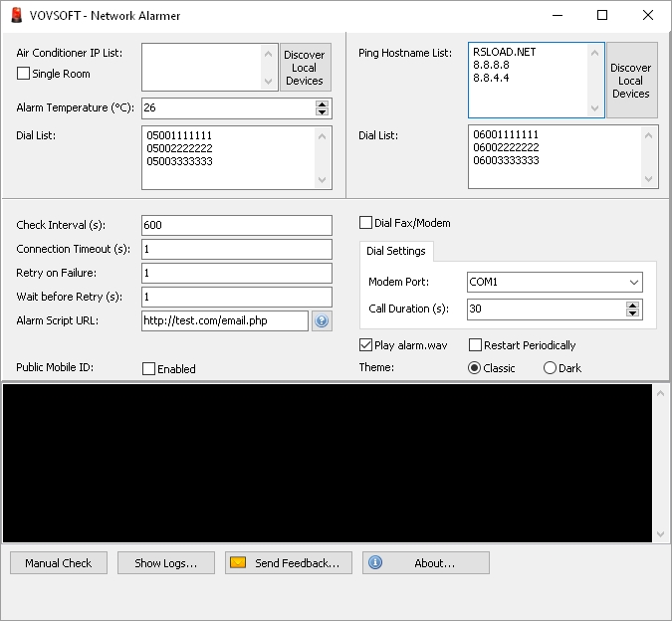Increase Alarm Temperature with up arrow
Viewport: 672px width, 621px height.
322,104
